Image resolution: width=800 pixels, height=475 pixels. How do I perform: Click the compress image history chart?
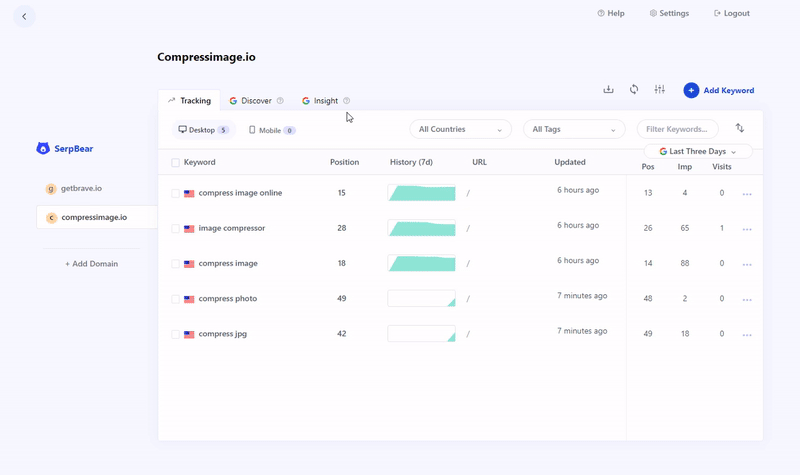[x=421, y=264]
